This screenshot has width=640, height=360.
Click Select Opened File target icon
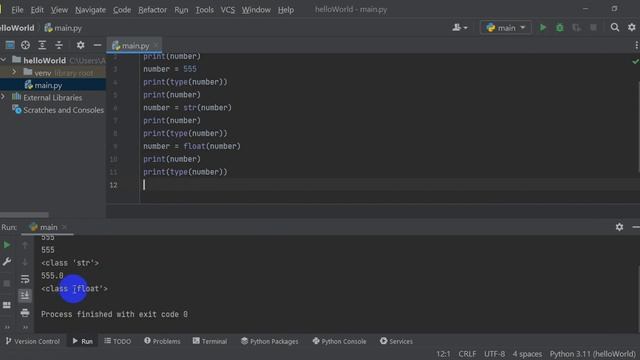pos(25,45)
